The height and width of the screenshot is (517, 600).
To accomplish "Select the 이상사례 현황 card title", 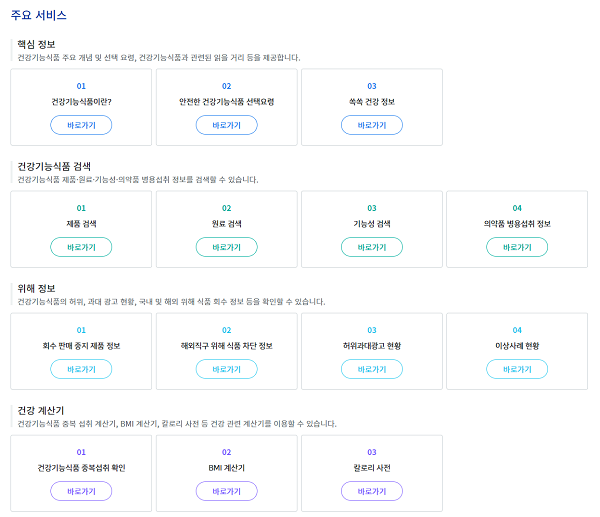I will tap(517, 346).
